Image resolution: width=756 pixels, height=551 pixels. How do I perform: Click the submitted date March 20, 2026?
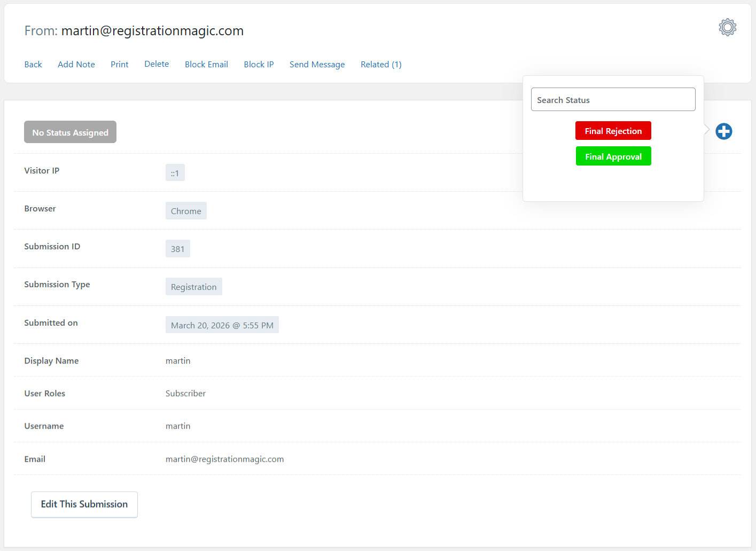222,325
